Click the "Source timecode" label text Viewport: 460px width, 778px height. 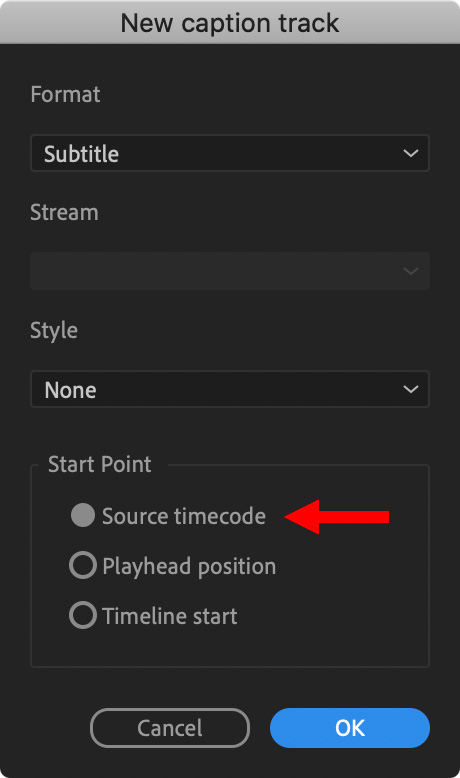[184, 516]
